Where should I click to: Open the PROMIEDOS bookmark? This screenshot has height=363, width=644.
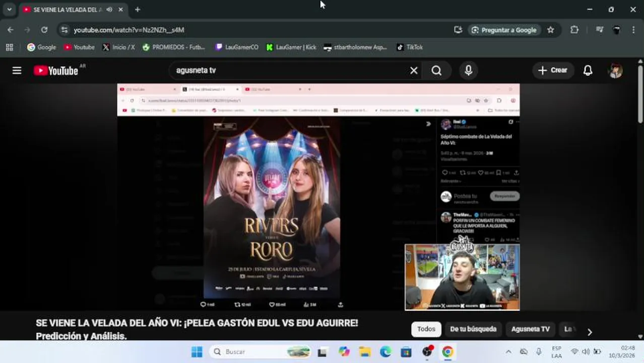click(174, 47)
